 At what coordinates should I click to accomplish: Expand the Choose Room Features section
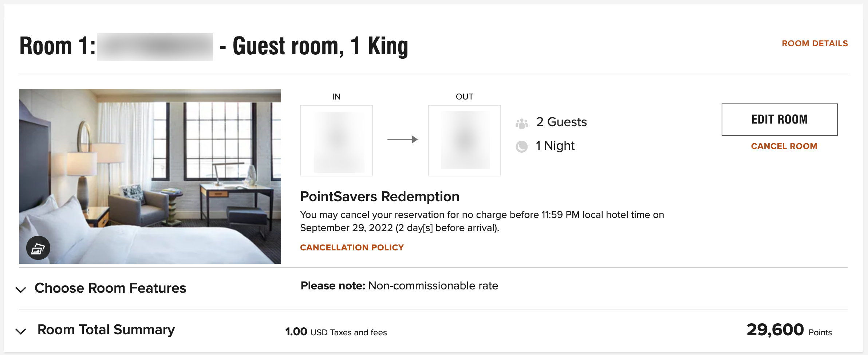click(x=21, y=289)
